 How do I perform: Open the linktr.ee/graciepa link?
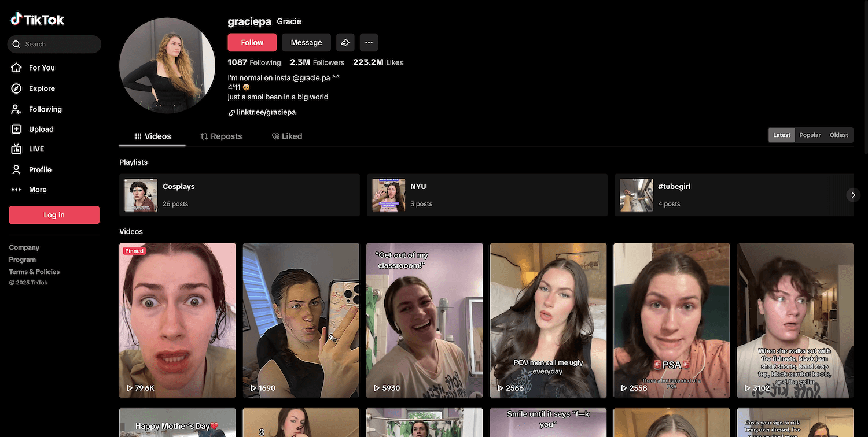[266, 112]
